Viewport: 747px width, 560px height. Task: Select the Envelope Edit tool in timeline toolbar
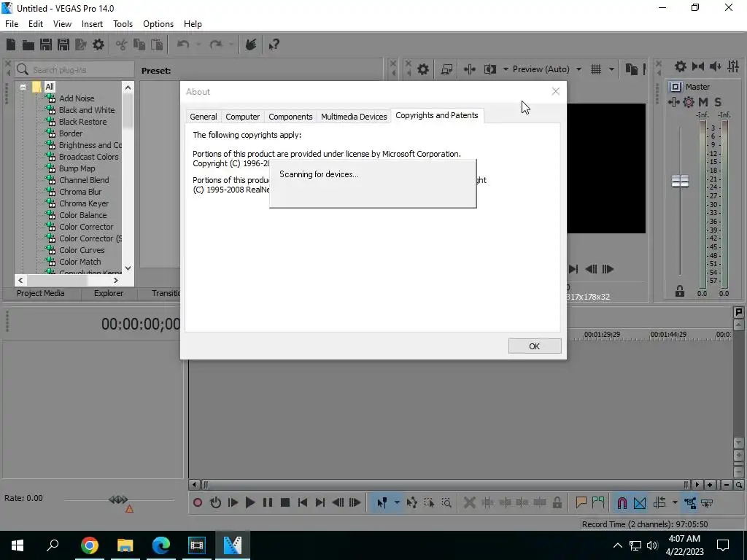pyautogui.click(x=412, y=502)
